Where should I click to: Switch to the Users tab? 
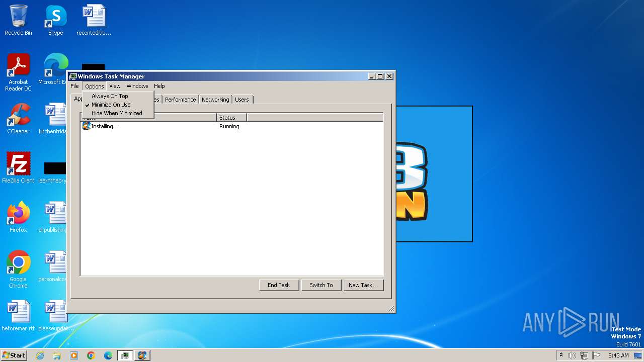(x=242, y=100)
